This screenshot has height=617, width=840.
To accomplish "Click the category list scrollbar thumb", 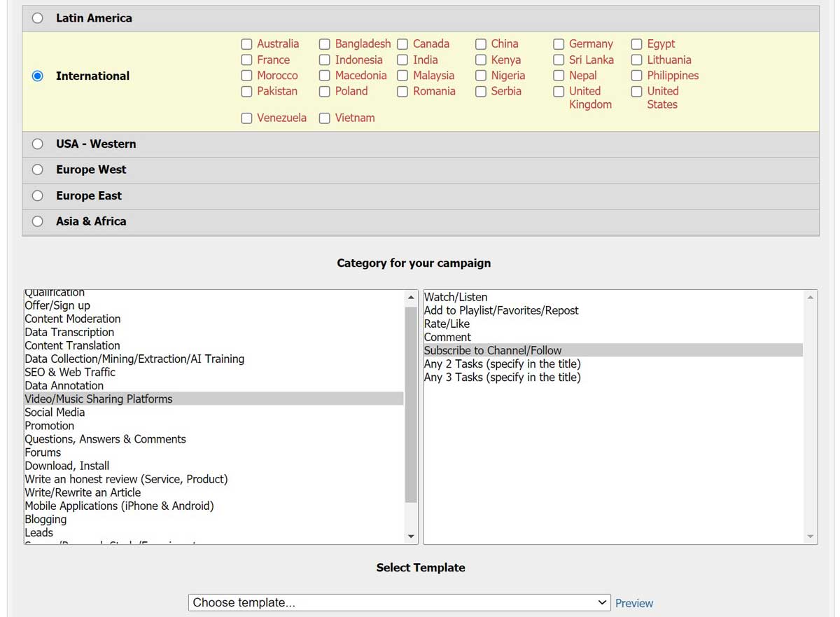I will click(x=411, y=405).
